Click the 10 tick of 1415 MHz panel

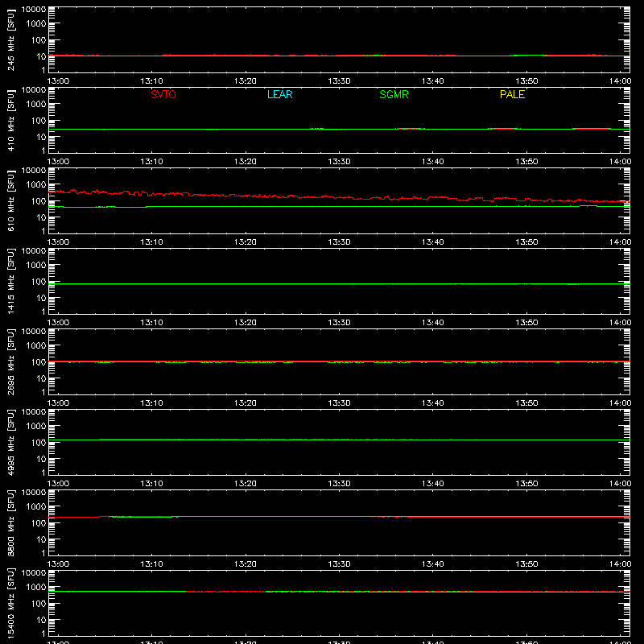(x=41, y=298)
